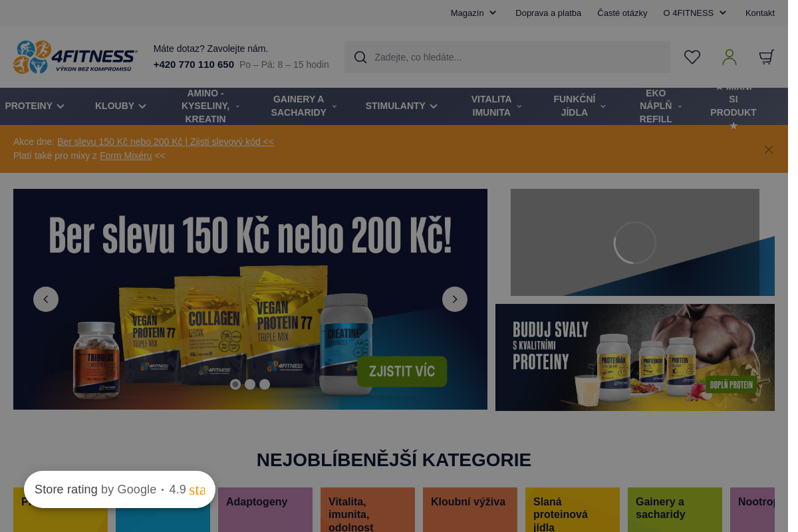Close the orange promo banner
This screenshot has width=798, height=532.
pos(769,150)
